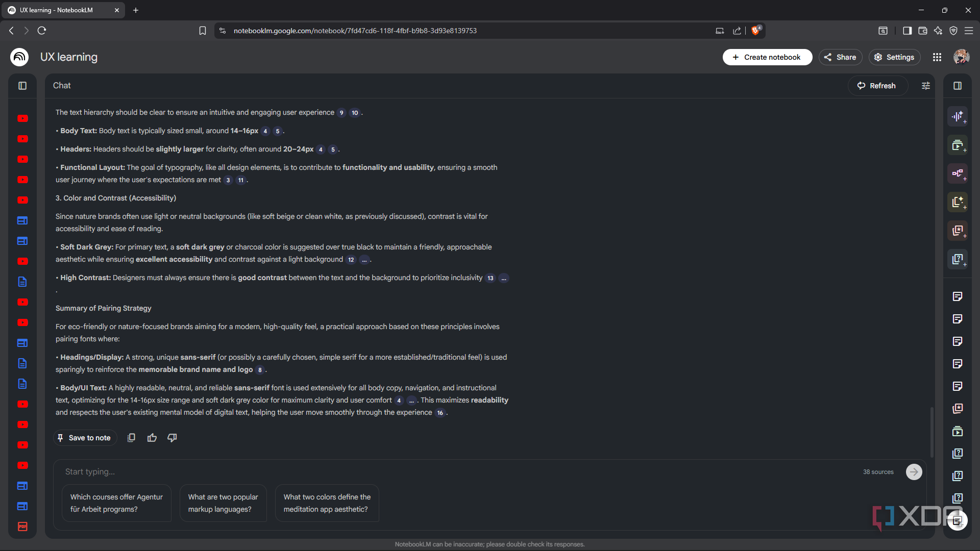This screenshot has width=980, height=551.
Task: Create a Report from the Studio sidebar
Action: (x=958, y=202)
